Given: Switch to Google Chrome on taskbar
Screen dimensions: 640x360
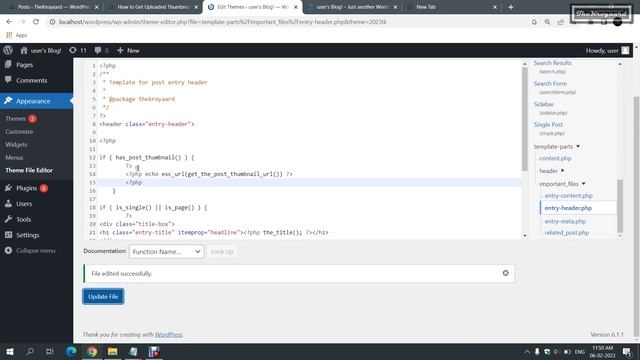Looking at the screenshot, I should [x=92, y=351].
